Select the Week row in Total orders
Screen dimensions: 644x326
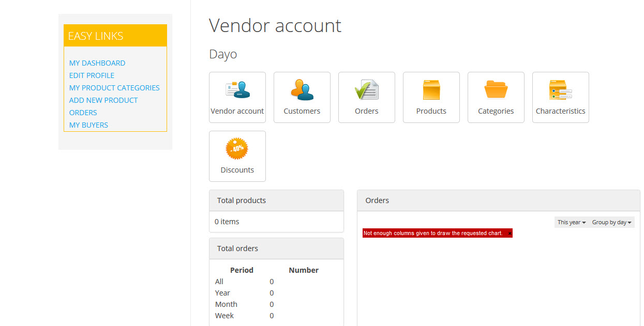tap(276, 316)
